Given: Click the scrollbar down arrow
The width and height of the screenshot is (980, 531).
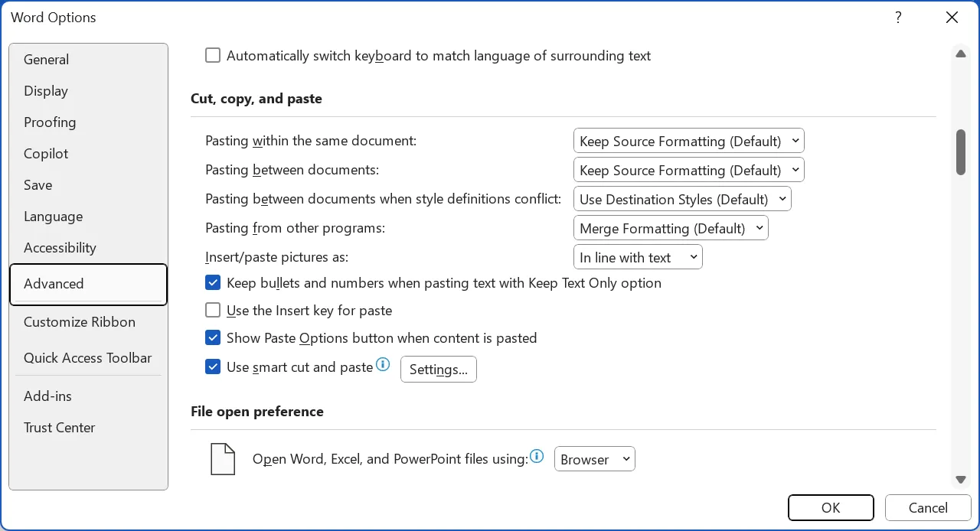Looking at the screenshot, I should (x=961, y=480).
